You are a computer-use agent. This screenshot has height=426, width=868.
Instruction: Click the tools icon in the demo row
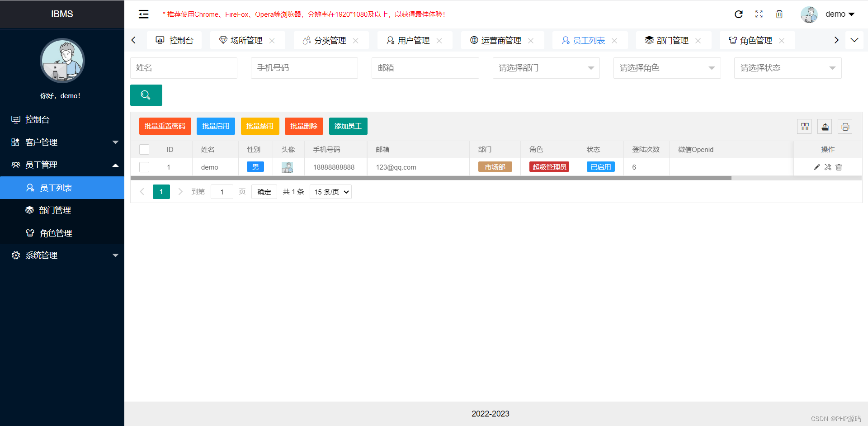pyautogui.click(x=828, y=167)
